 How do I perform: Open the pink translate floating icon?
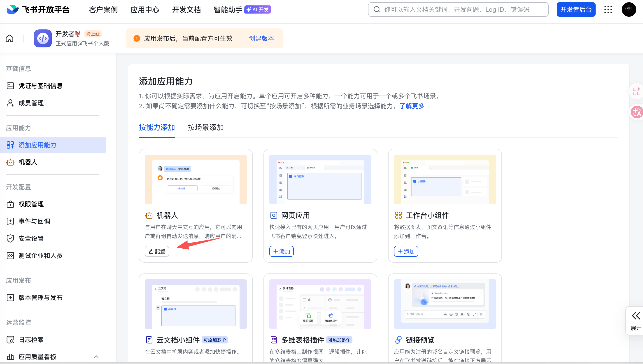point(637,112)
